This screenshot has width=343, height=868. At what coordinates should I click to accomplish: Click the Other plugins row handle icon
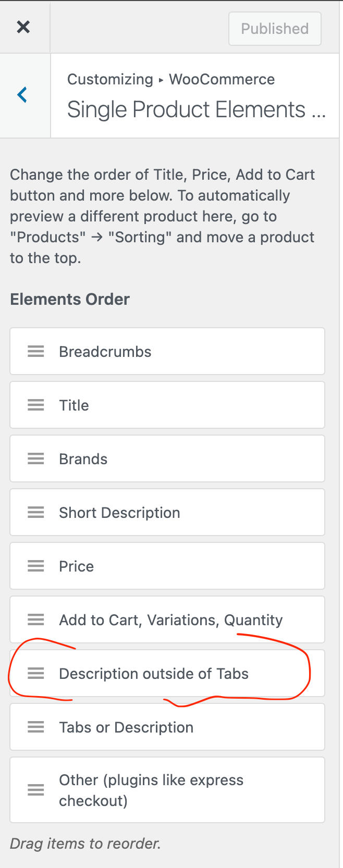tap(36, 790)
